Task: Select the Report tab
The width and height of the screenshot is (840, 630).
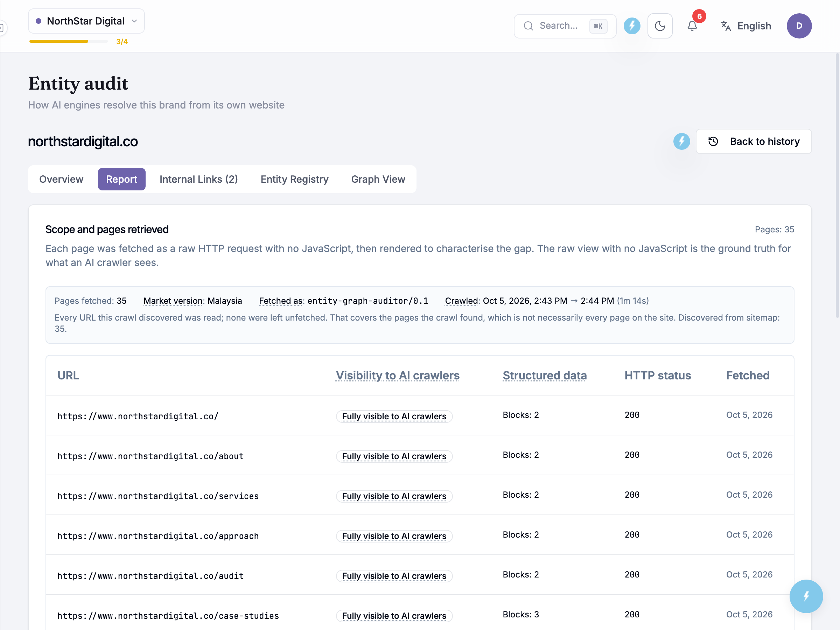Action: click(121, 179)
